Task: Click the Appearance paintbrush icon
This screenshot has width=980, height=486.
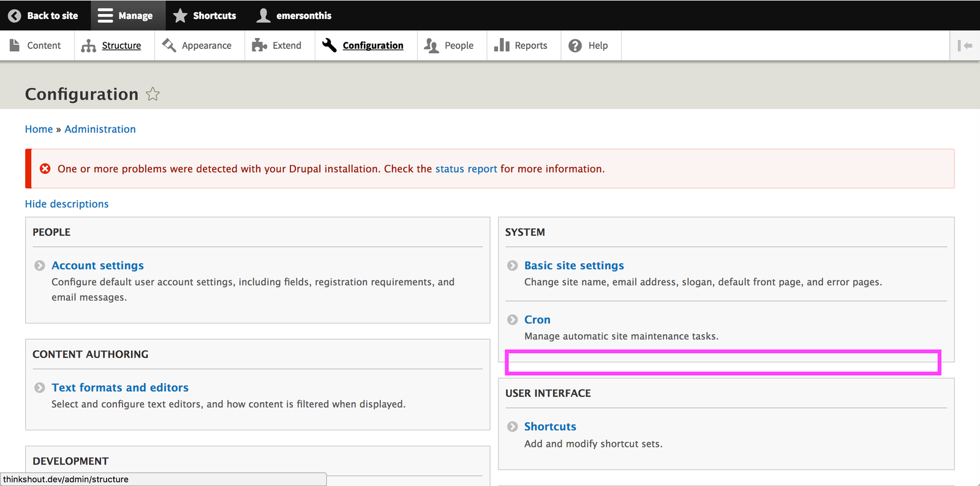Action: tap(169, 45)
